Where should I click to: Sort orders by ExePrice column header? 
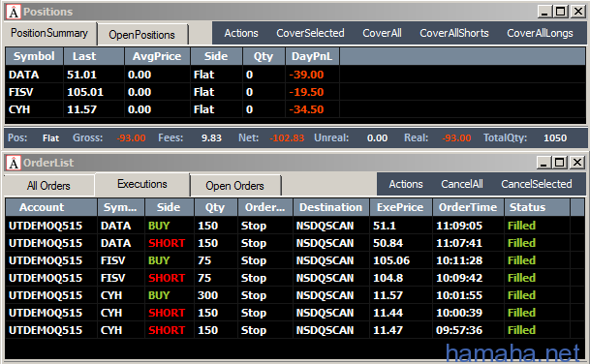point(401,207)
